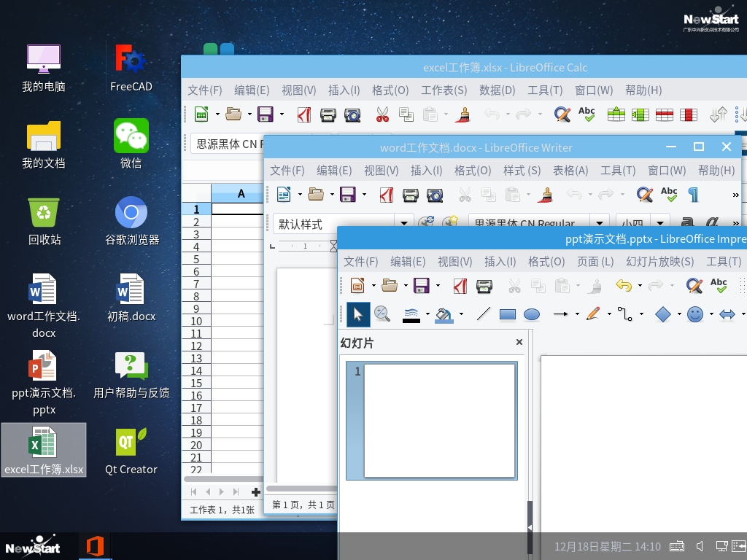The width and height of the screenshot is (747, 560).
Task: Open Save dropdown arrow in Calc toolbar
Action: (282, 114)
